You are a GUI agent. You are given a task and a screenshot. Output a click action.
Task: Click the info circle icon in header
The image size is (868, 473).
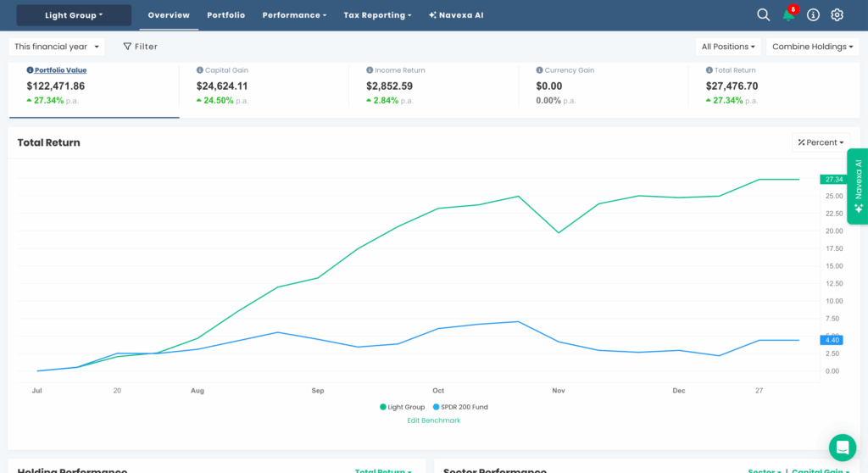tap(813, 15)
